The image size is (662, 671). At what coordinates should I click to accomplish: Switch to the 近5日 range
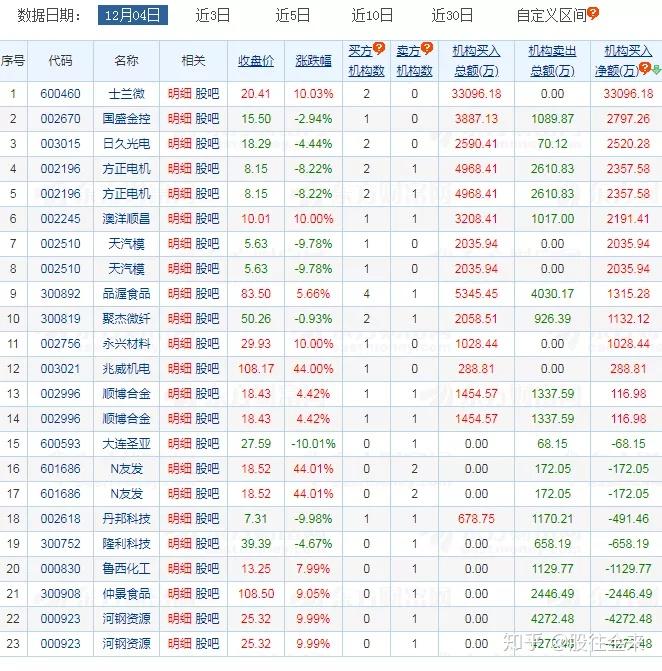[293, 15]
